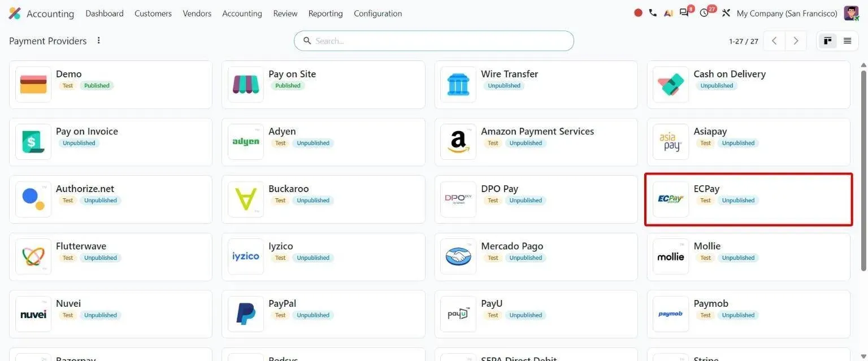
Task: Click Test tag on Authorize.net card
Action: [x=68, y=201]
